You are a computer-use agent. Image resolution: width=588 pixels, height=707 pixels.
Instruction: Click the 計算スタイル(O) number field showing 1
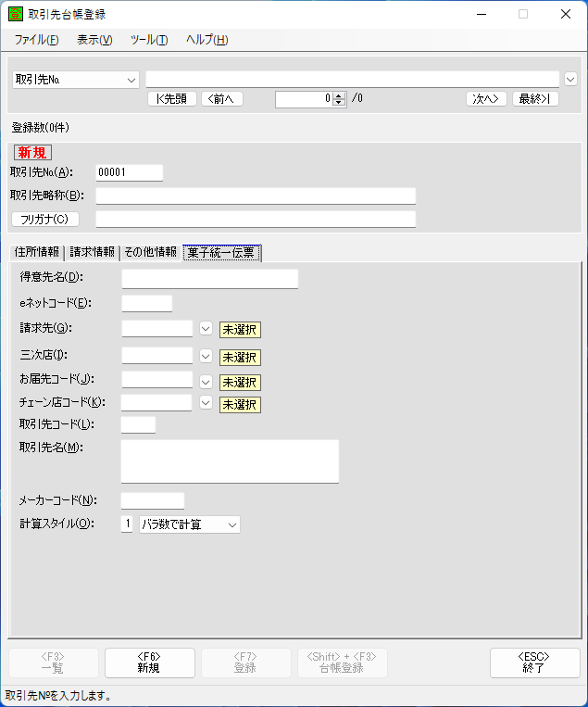[127, 524]
